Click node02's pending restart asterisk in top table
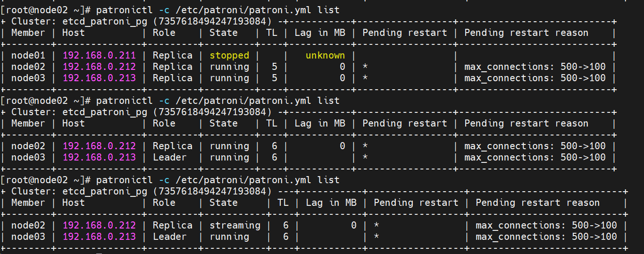 (365, 67)
